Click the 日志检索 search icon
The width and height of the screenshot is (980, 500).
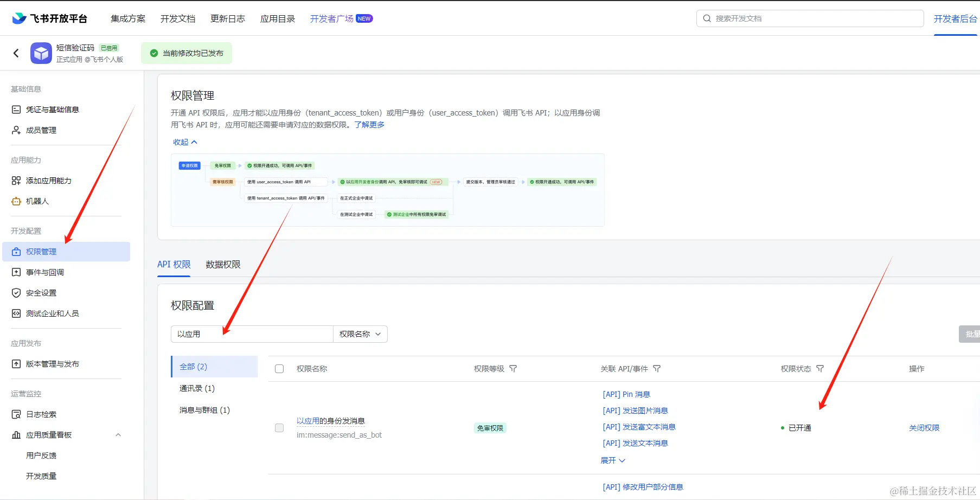(16, 414)
